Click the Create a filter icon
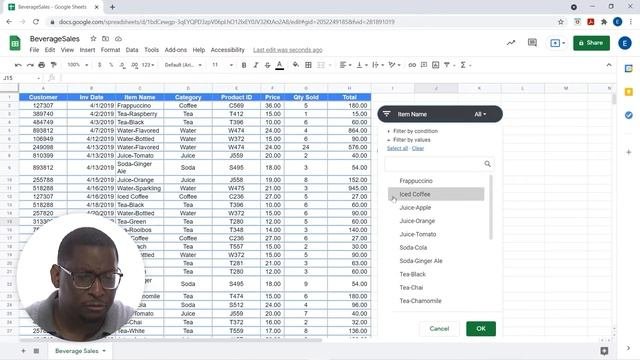 click(447, 65)
